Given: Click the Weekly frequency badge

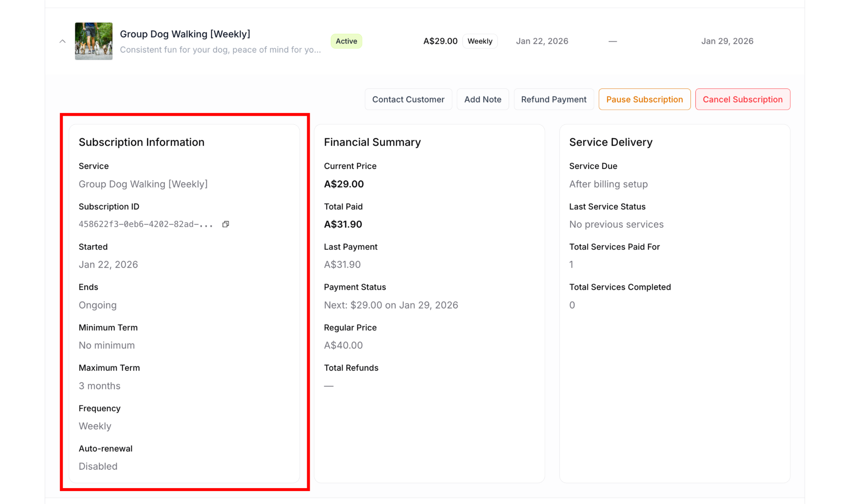Looking at the screenshot, I should click(480, 41).
